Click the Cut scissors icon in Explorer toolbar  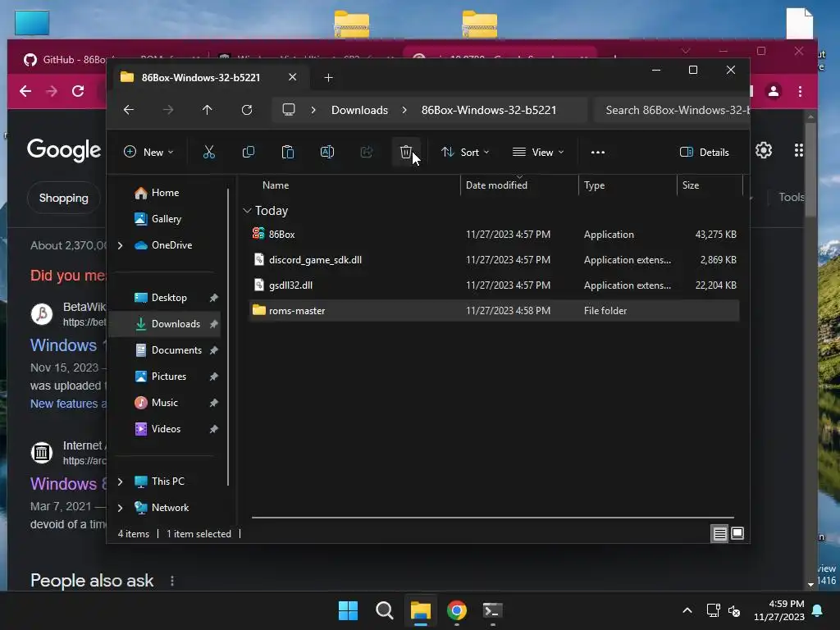click(209, 152)
